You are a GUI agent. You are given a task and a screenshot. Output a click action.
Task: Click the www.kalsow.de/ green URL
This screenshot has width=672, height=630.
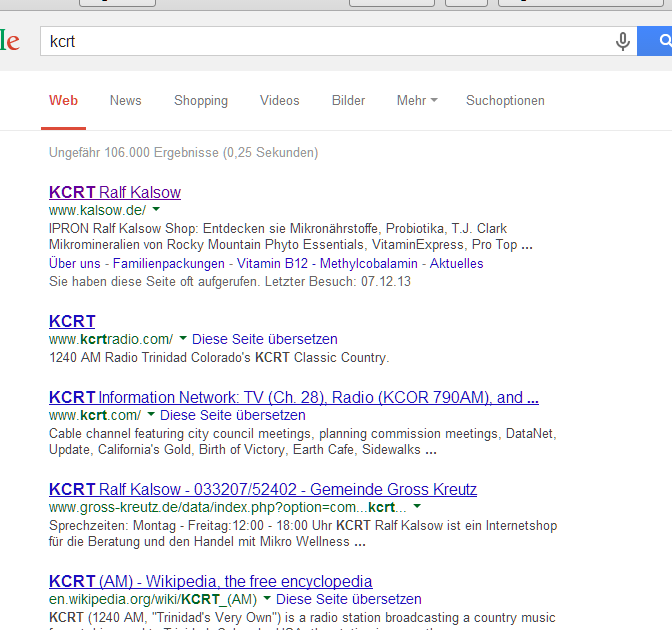pos(97,210)
